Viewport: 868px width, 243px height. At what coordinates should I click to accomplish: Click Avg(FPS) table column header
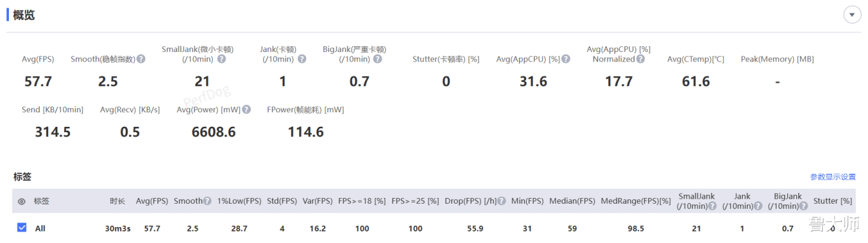[152, 201]
